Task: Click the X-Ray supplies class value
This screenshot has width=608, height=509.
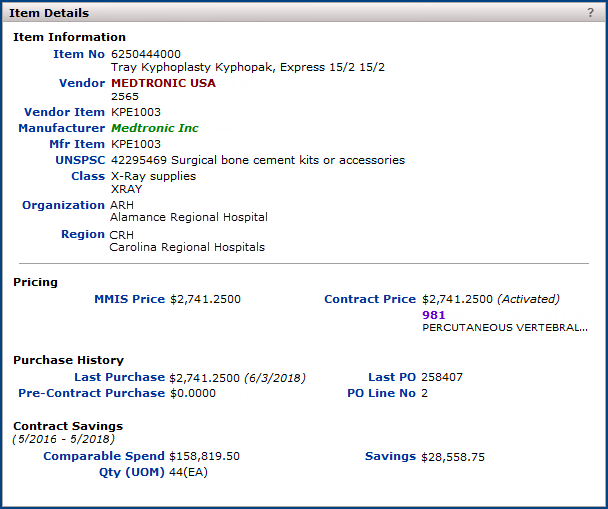Action: pos(153,176)
